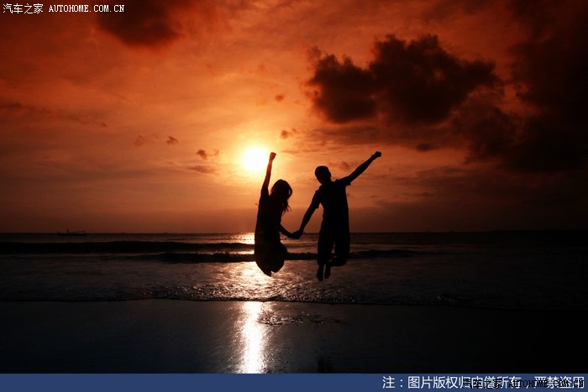Screen dimensions: 588x392
Task: Click the man's dangling feet
Action: [x=323, y=271]
